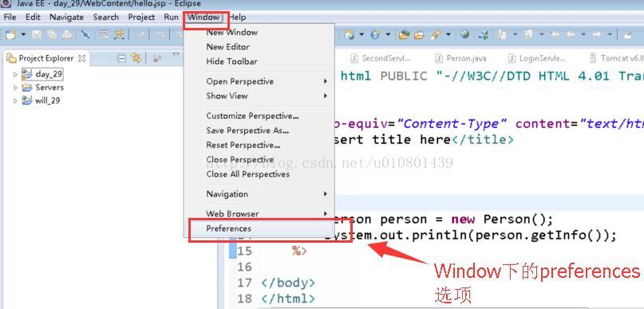Open the Search menu
644x309 pixels.
pos(106,18)
